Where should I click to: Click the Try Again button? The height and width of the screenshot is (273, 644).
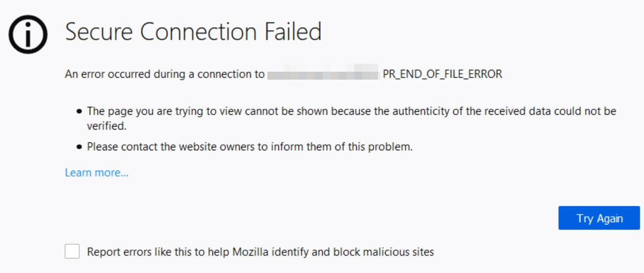(599, 218)
